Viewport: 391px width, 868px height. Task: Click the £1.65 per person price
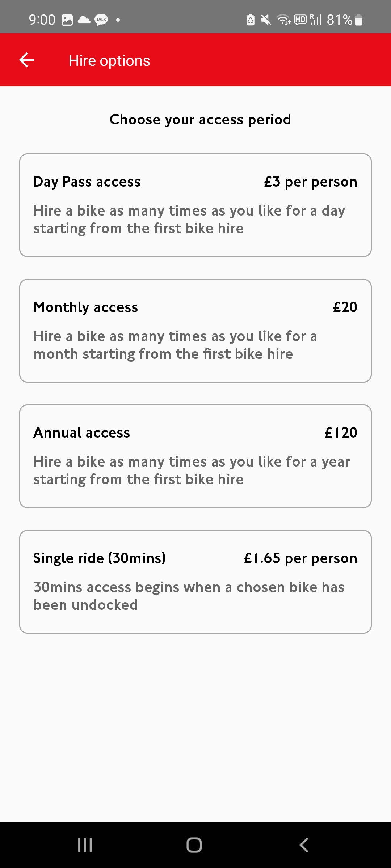click(x=300, y=558)
